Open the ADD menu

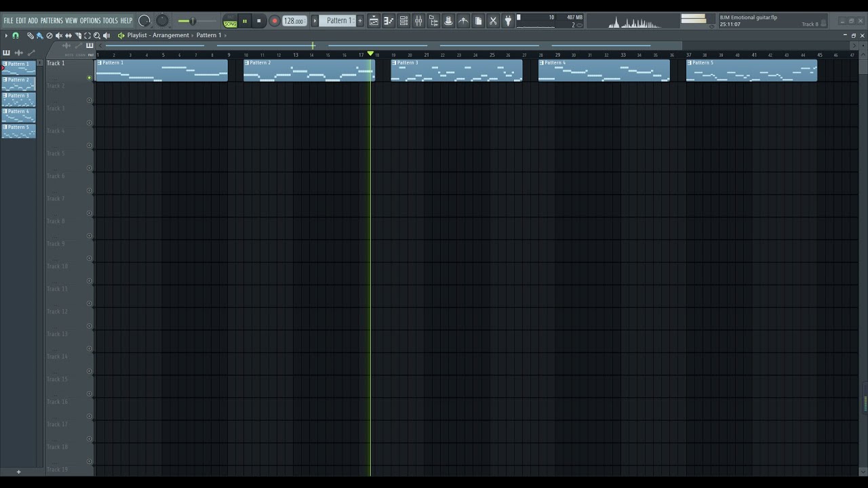pos(33,21)
